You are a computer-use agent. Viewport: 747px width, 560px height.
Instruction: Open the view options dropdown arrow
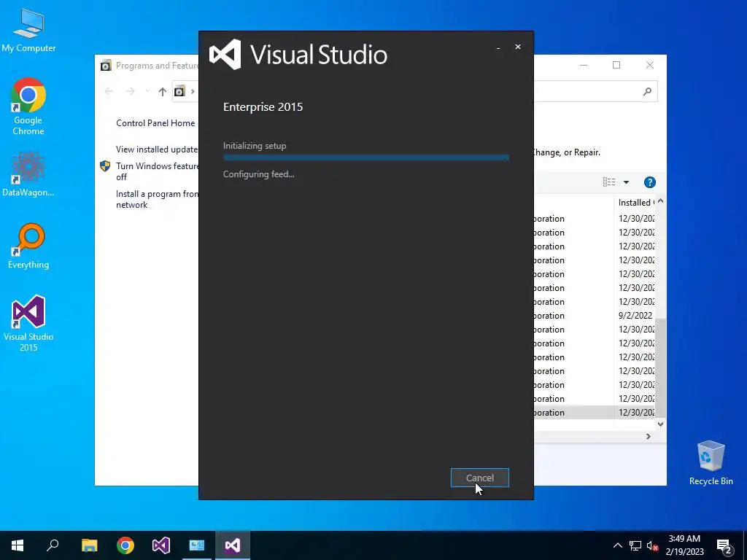pyautogui.click(x=626, y=182)
